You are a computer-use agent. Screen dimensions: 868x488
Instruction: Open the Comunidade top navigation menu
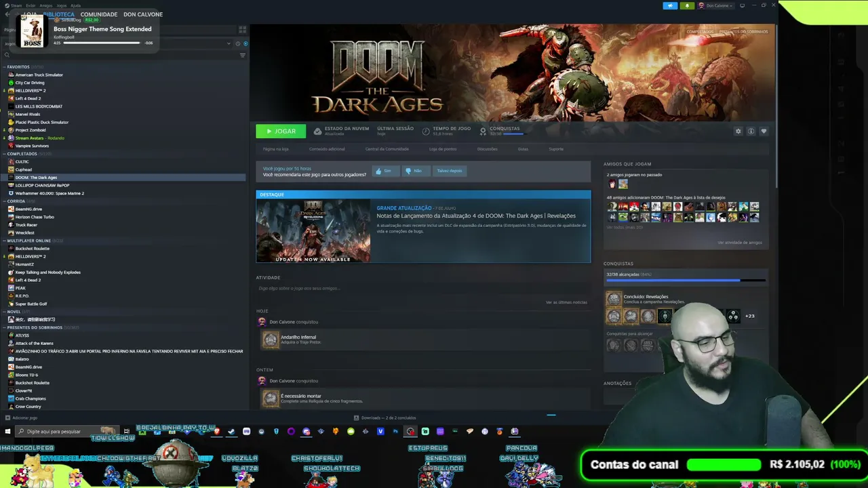pyautogui.click(x=99, y=14)
